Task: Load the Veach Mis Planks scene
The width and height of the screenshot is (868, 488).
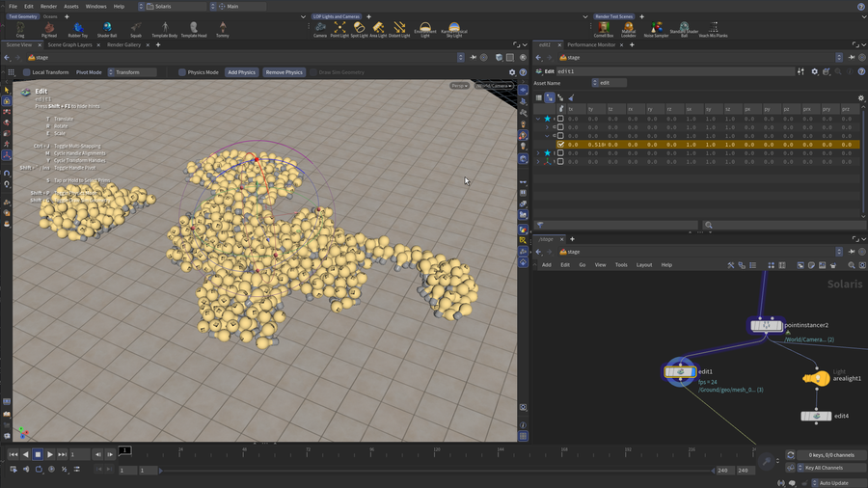Action: click(713, 29)
